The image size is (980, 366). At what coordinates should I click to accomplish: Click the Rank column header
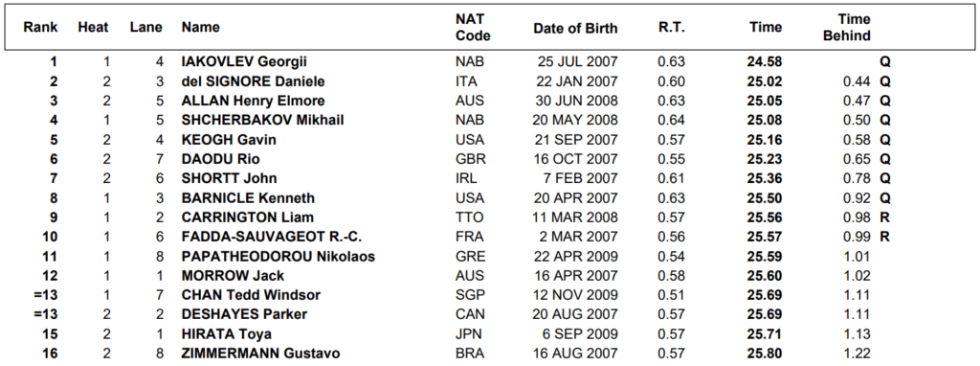pyautogui.click(x=40, y=28)
